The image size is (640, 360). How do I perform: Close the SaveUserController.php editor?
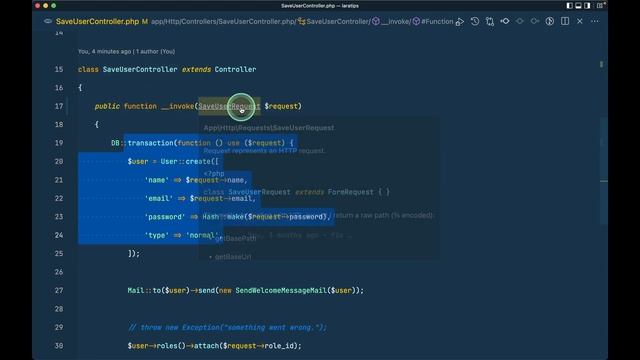click(x=580, y=21)
